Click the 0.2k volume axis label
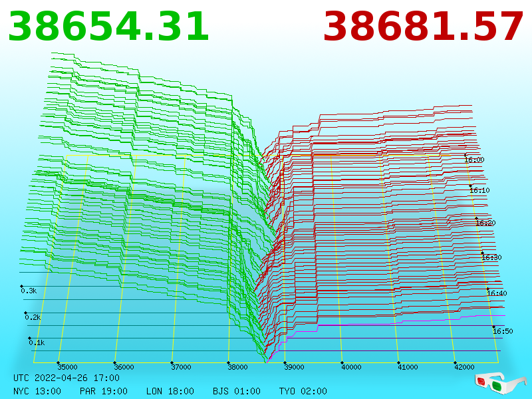 coord(33,318)
